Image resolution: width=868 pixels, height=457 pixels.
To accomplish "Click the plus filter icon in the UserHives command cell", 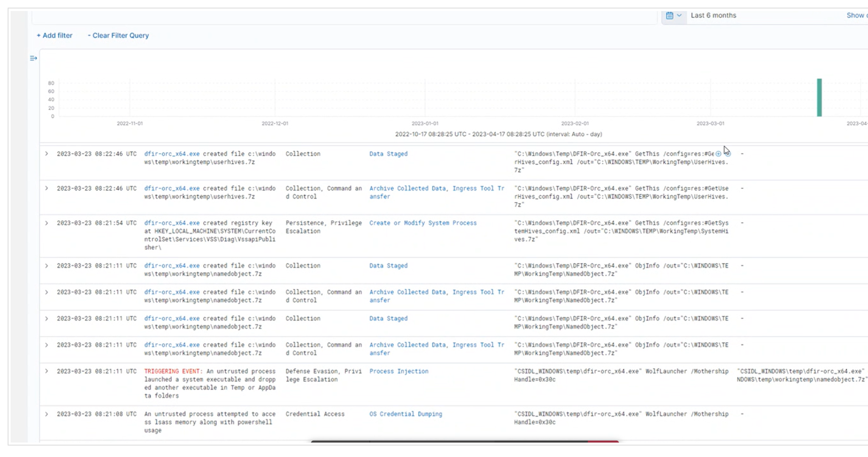I will [718, 154].
